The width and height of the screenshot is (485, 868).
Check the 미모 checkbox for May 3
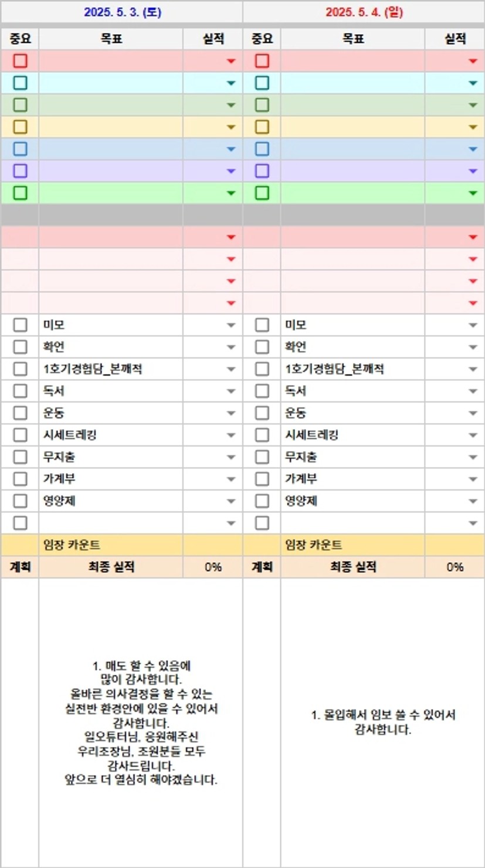(x=20, y=325)
